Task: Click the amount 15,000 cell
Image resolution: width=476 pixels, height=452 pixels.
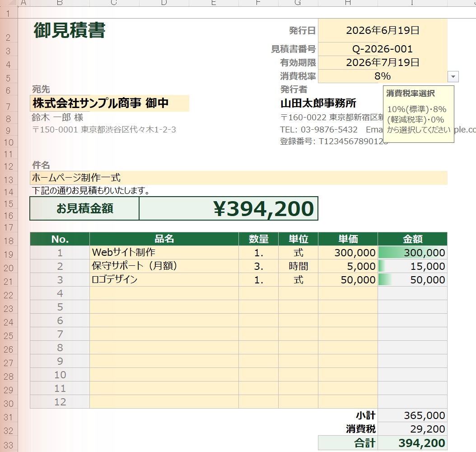Action: click(413, 266)
